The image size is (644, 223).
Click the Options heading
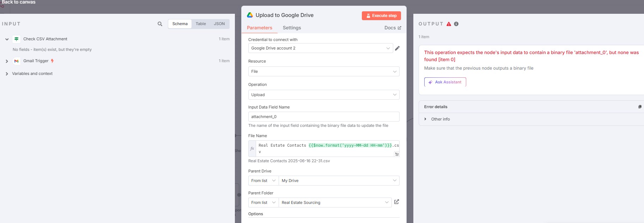pos(256,214)
